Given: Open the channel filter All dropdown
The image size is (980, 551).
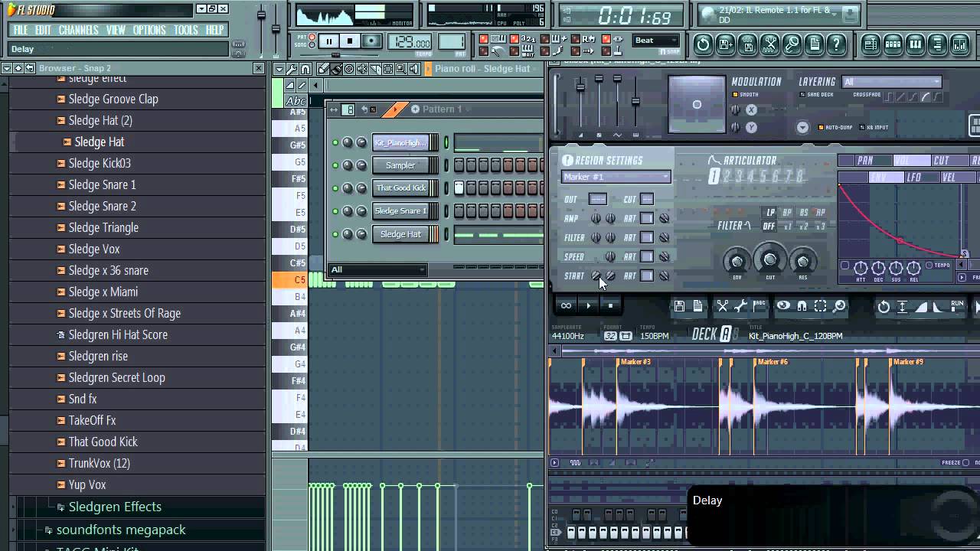Looking at the screenshot, I should [x=377, y=269].
